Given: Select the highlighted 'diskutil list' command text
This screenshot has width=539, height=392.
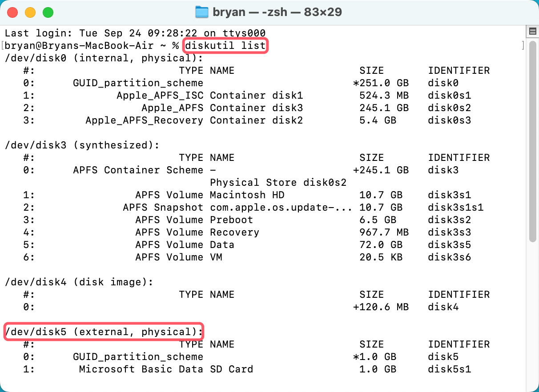Looking at the screenshot, I should (x=225, y=45).
